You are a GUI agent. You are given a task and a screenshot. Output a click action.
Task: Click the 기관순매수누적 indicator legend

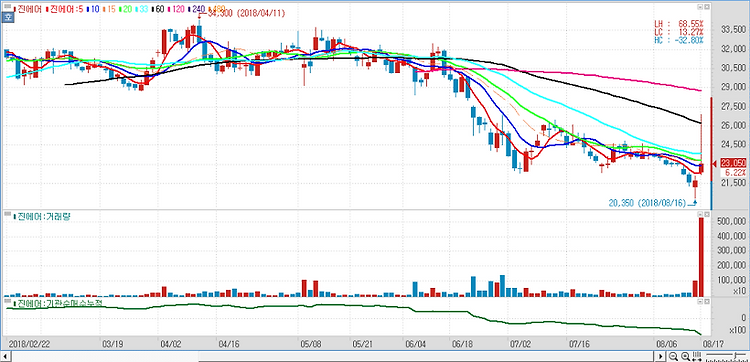(x=57, y=303)
